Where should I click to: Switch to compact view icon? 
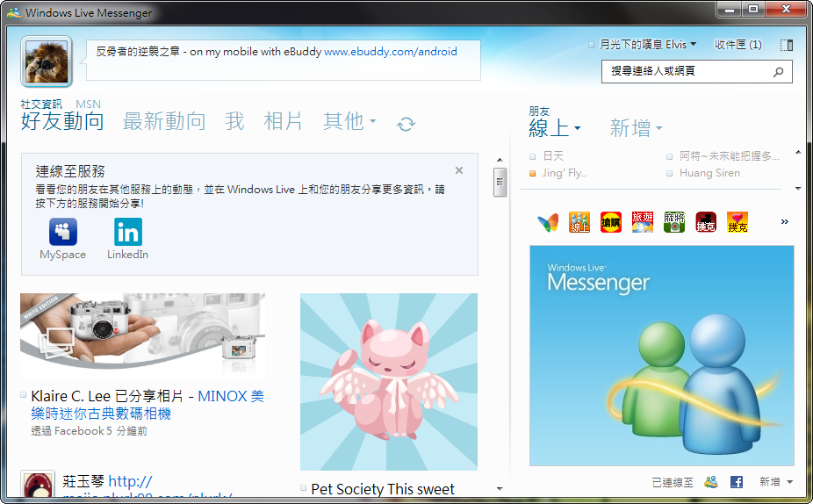787,45
